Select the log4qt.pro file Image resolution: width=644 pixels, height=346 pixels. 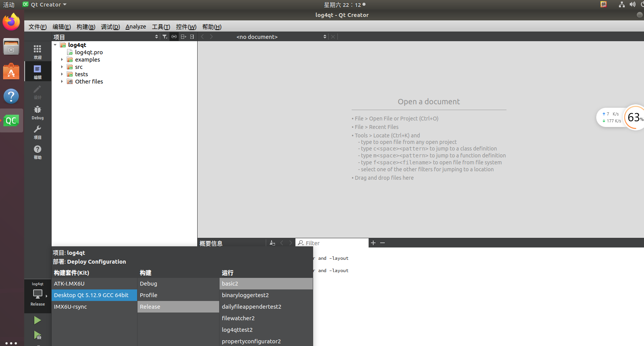click(x=89, y=52)
